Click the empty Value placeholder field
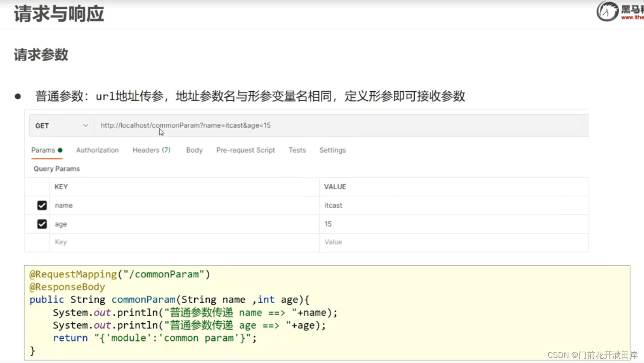 click(454, 242)
